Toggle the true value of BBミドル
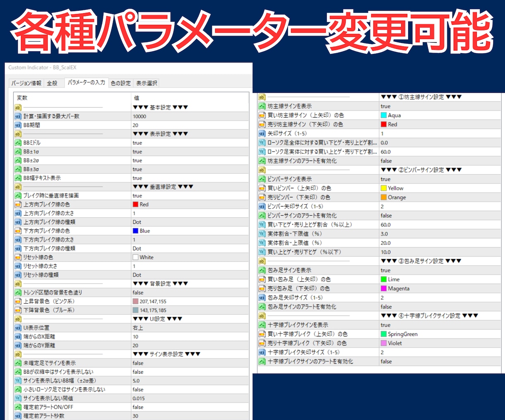This screenshot has width=505, height=420. 137,143
